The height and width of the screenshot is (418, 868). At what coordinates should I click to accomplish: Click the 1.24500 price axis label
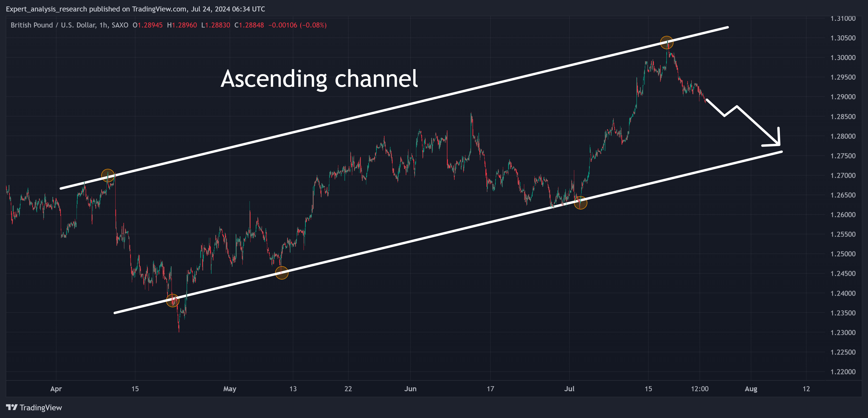click(843, 274)
